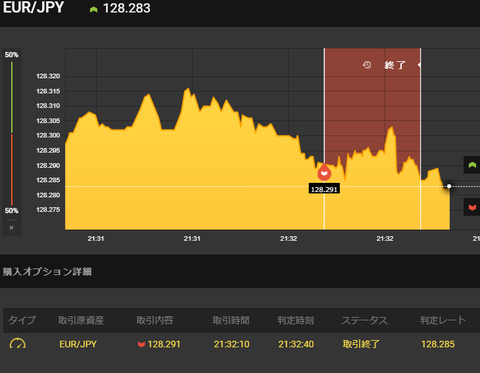This screenshot has width=480, height=373.
Task: Click the 128.275 price axis label
Action: (x=48, y=209)
